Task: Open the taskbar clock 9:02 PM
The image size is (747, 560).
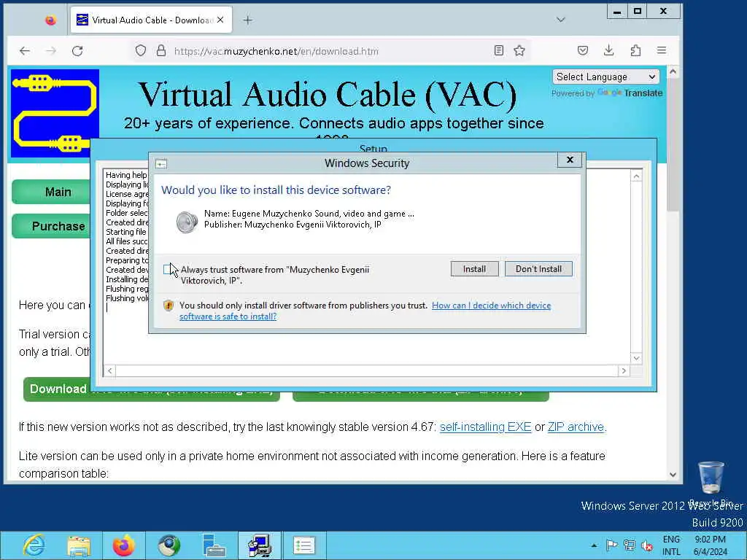Action: [711, 545]
